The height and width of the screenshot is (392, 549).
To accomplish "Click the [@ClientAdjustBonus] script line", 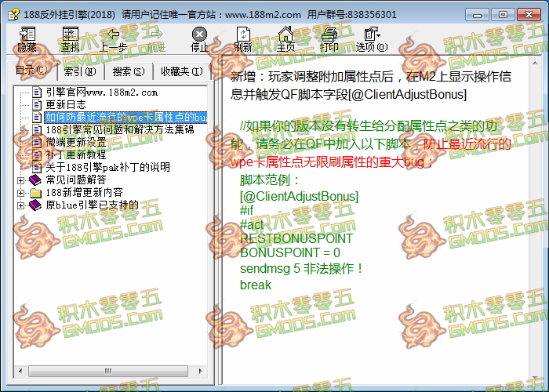I will [x=299, y=196].
